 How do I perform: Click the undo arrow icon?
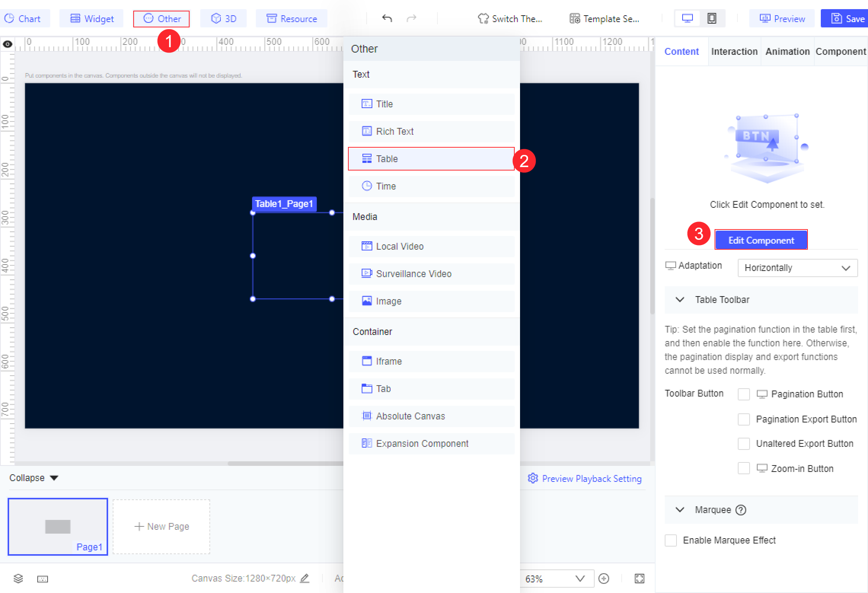(387, 18)
